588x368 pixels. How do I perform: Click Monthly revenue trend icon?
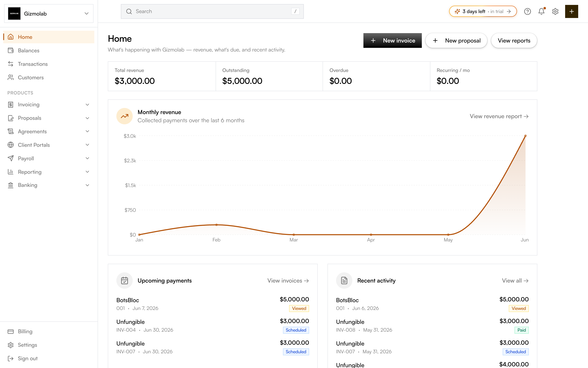(124, 116)
